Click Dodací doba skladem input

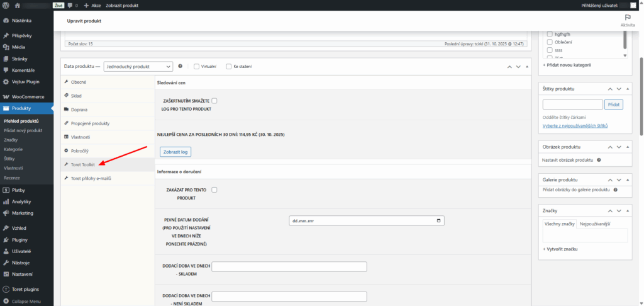(x=289, y=266)
